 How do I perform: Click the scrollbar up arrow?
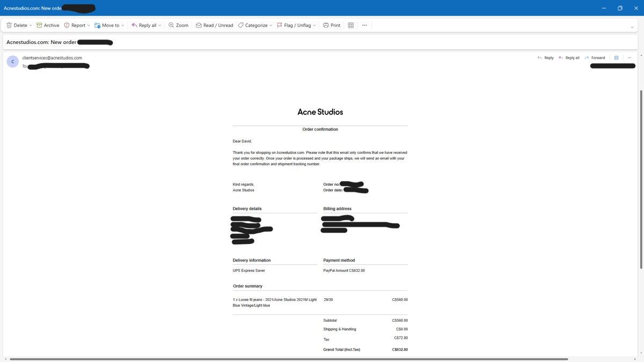click(641, 55)
